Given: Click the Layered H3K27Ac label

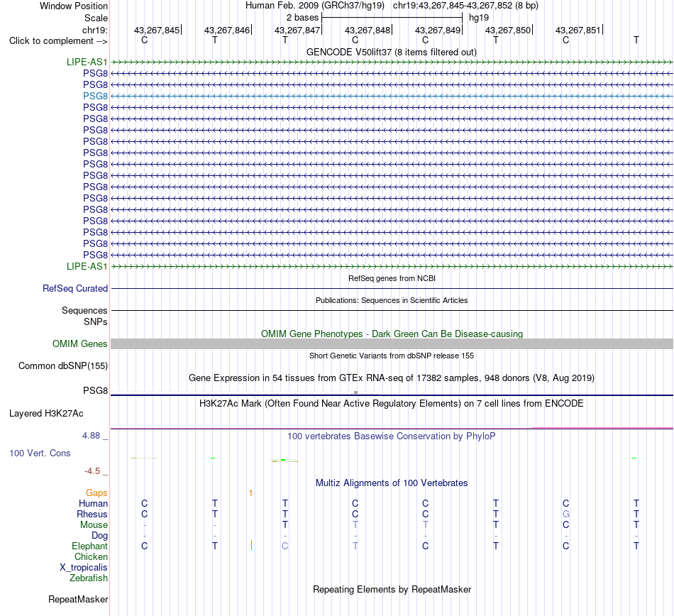Looking at the screenshot, I should (46, 414).
